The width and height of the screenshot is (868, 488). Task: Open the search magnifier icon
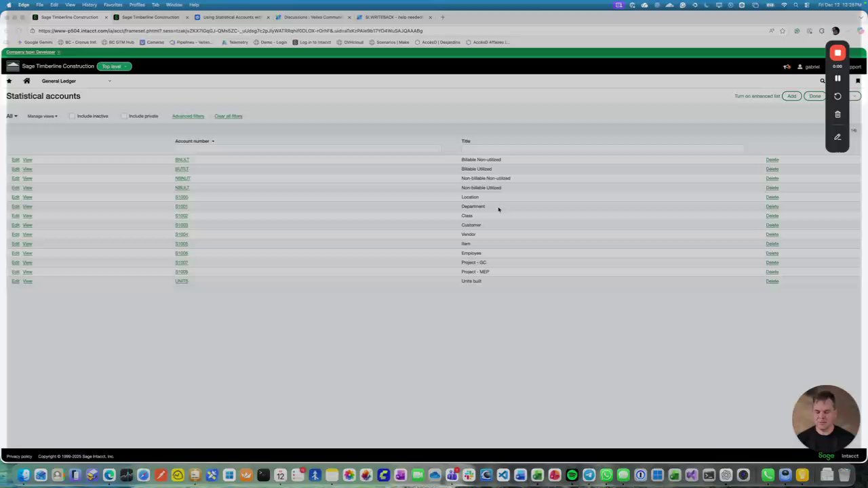pyautogui.click(x=823, y=81)
